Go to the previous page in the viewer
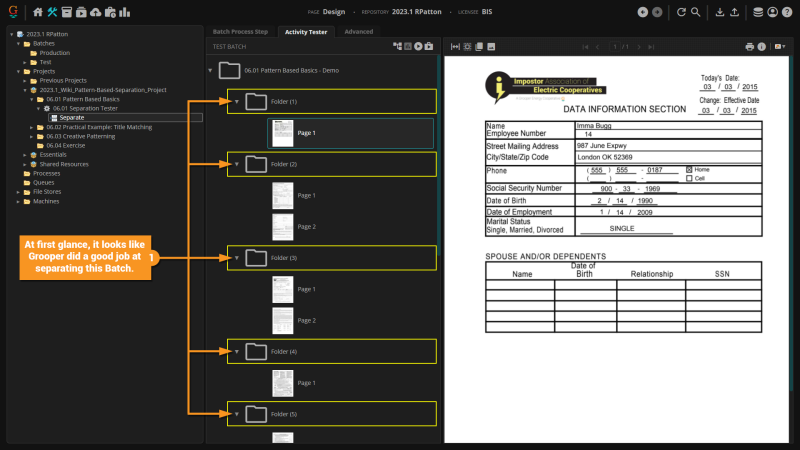800x450 pixels. [598, 47]
